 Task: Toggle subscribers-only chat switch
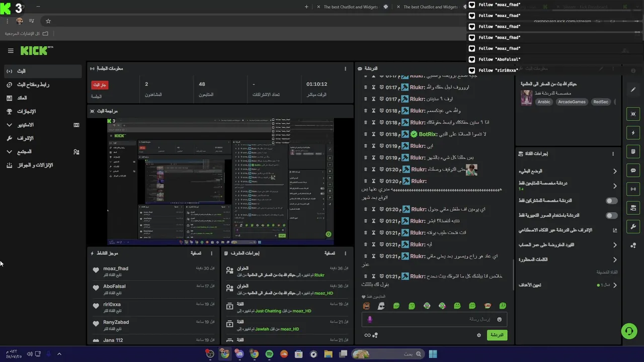click(611, 201)
